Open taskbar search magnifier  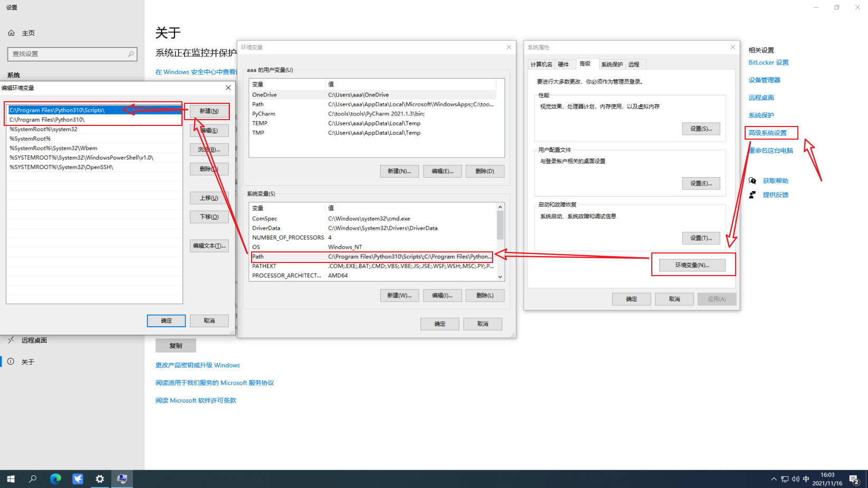click(33, 479)
